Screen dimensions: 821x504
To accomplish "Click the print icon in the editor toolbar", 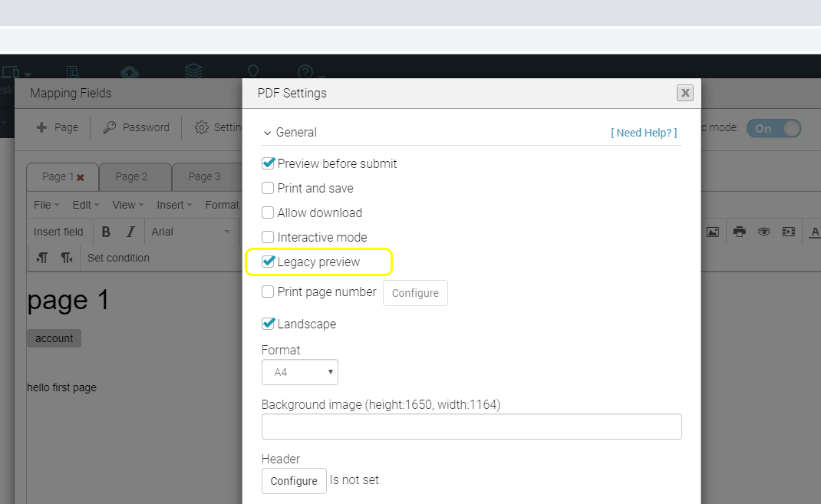I will [x=739, y=232].
